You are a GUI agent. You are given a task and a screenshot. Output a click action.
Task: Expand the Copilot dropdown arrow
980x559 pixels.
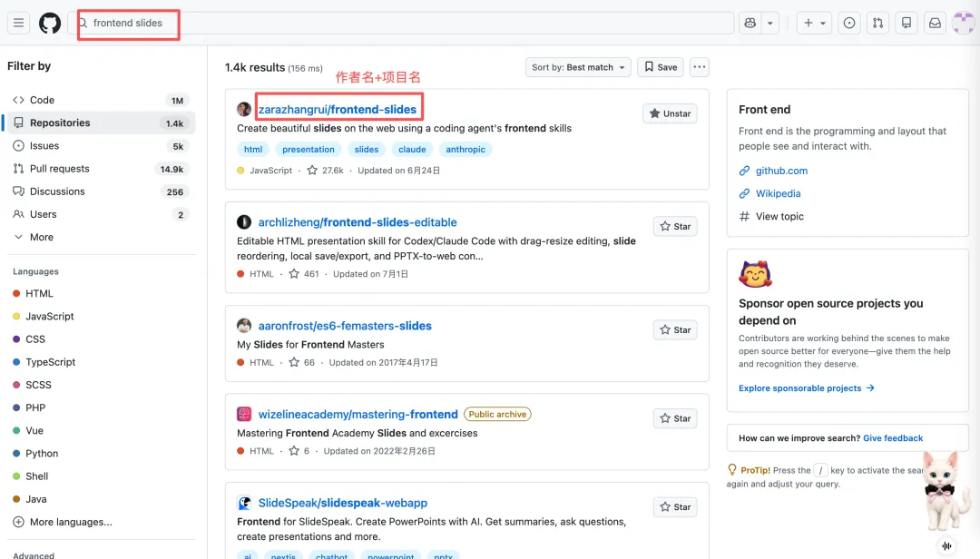click(770, 23)
